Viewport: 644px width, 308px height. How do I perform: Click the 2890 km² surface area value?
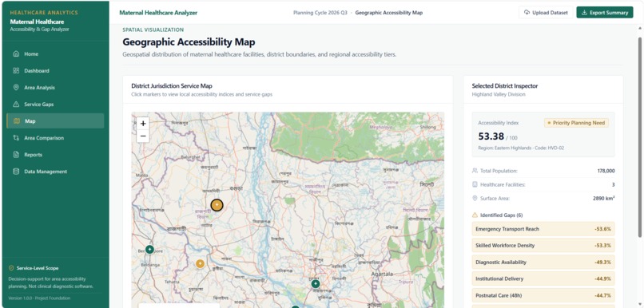[x=604, y=199]
